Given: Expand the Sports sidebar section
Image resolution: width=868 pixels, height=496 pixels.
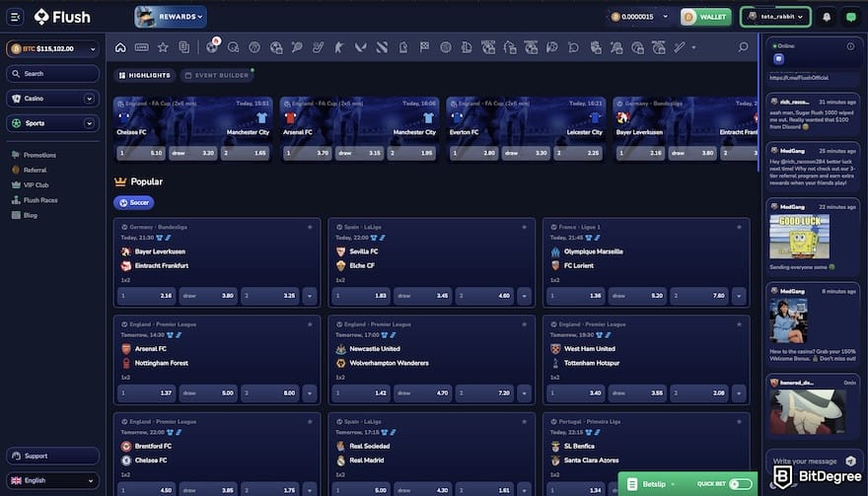Looking at the screenshot, I should tap(89, 123).
